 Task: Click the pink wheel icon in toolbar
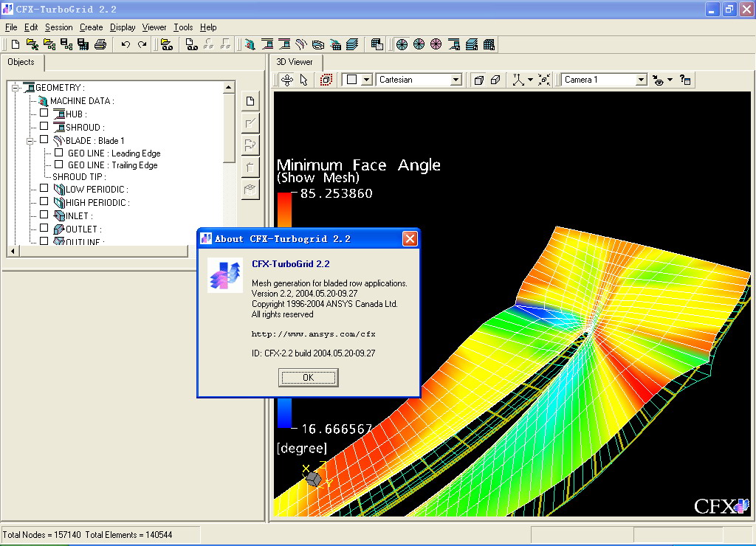pyautogui.click(x=436, y=45)
